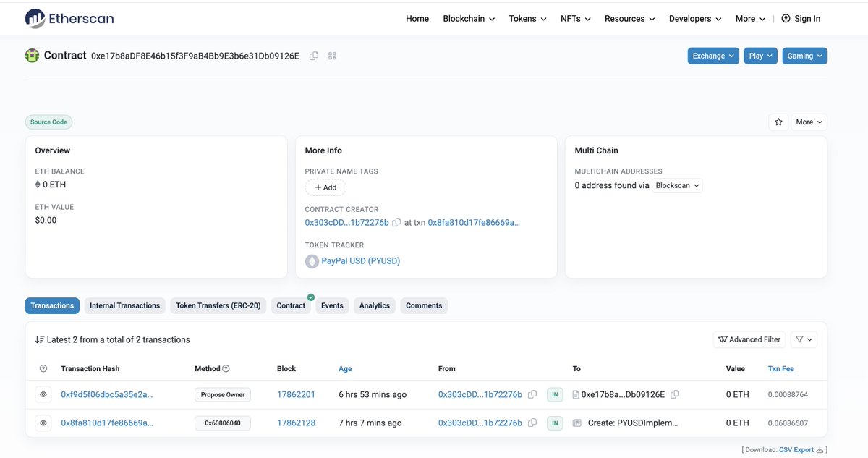868x458 pixels.
Task: Open the PayPal USD (PYUSD) token tracker link
Action: (360, 260)
